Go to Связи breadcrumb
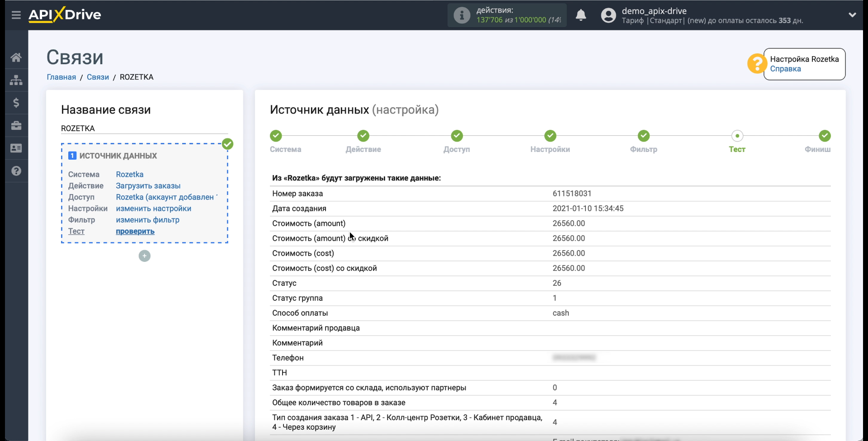The image size is (868, 441). (98, 77)
